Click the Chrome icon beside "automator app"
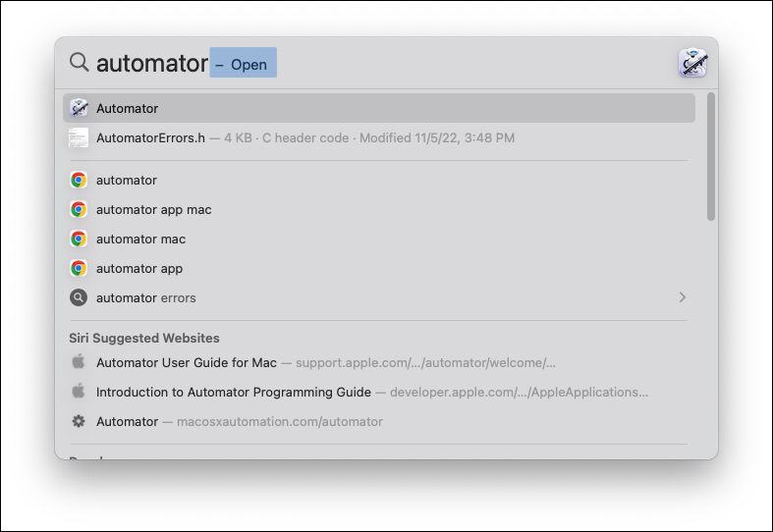The image size is (773, 532). coord(79,269)
